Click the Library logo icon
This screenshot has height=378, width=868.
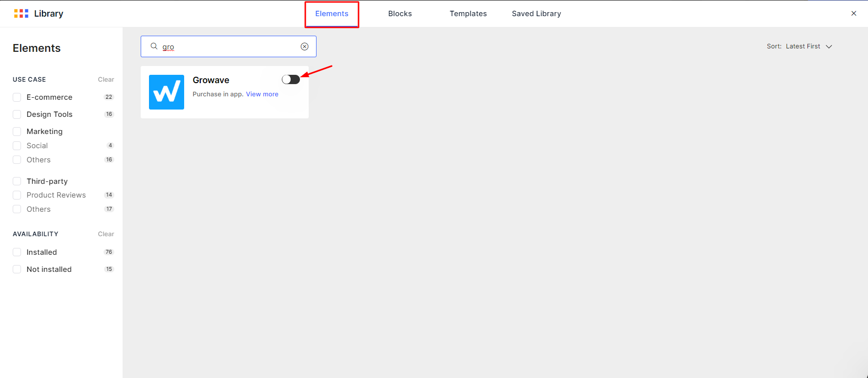coord(21,14)
